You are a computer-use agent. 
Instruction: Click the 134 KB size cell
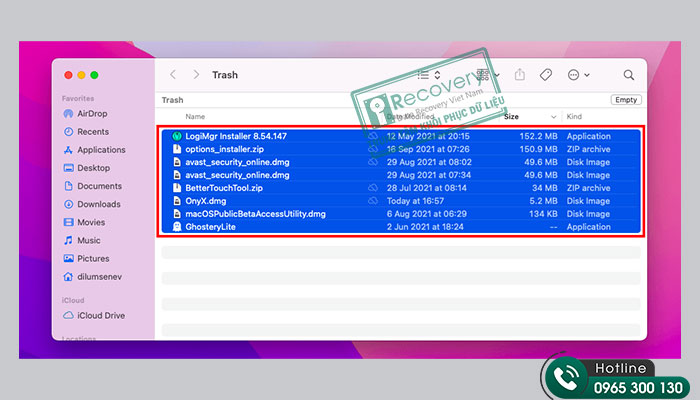click(x=543, y=214)
